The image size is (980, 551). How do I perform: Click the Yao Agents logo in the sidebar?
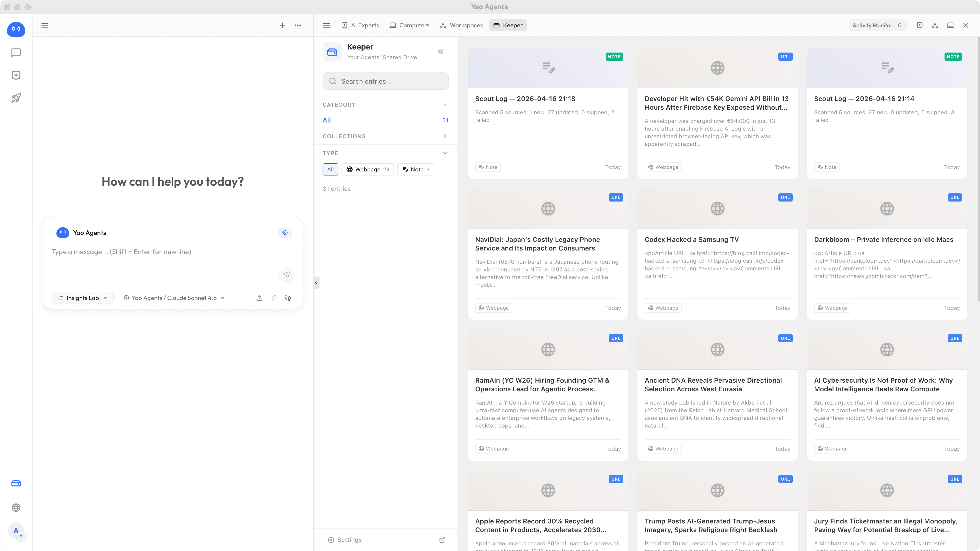point(16,29)
